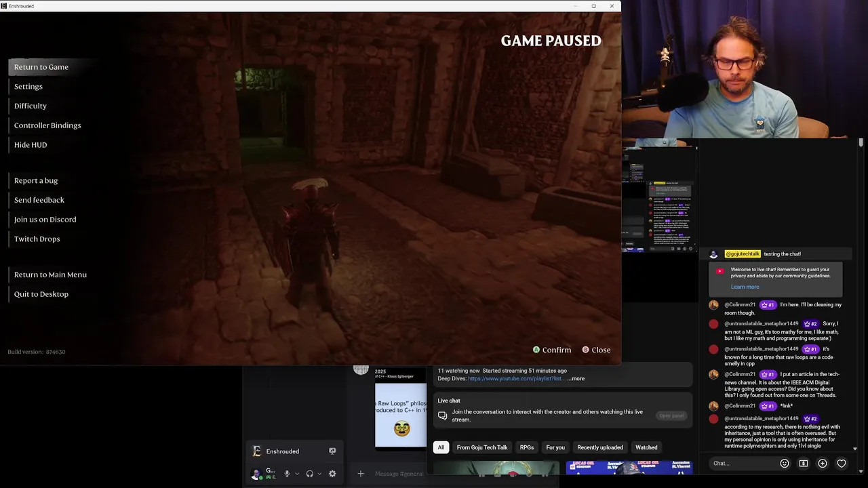
Task: Open microphone input options dropdown
Action: (296, 474)
